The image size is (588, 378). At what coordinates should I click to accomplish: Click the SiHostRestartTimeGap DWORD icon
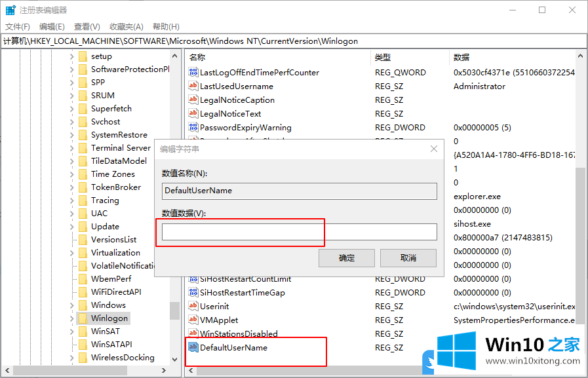[193, 292]
